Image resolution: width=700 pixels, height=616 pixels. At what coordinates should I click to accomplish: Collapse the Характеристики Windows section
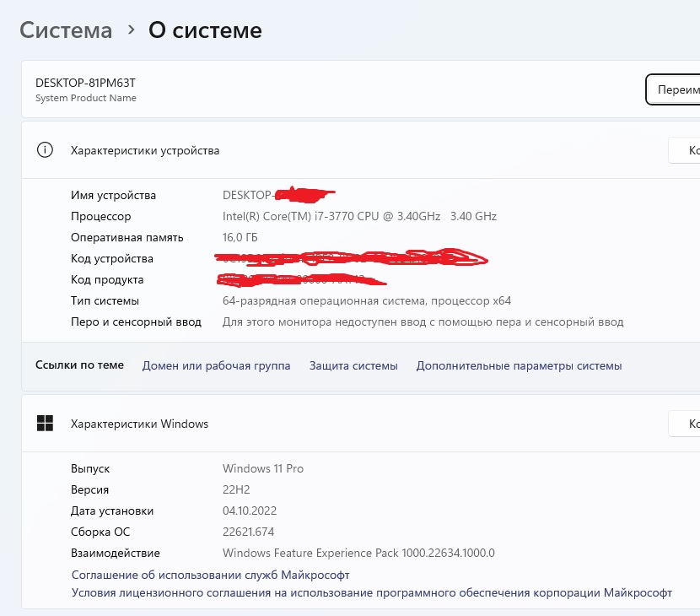point(361,424)
